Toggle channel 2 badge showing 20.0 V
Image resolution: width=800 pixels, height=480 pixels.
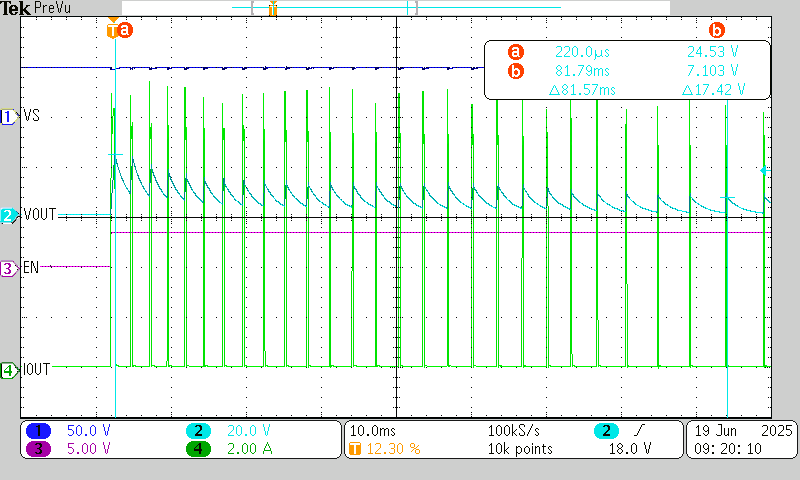(x=199, y=430)
